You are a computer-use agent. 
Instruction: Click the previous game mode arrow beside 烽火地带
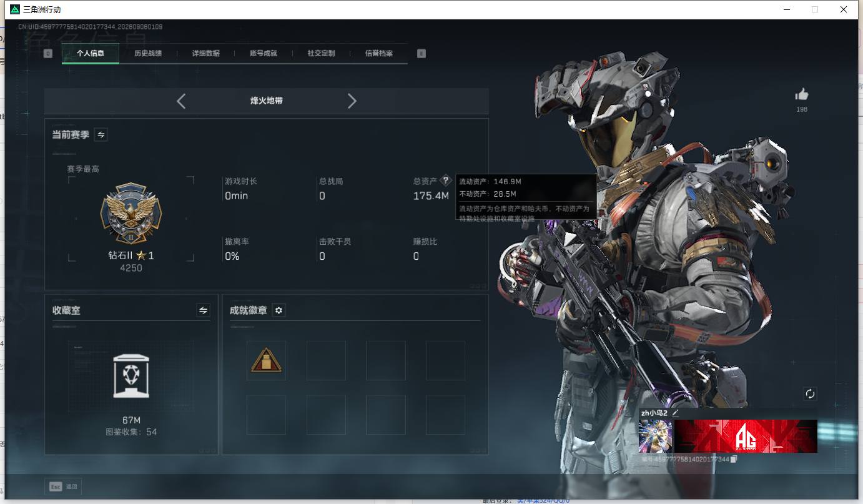click(181, 101)
